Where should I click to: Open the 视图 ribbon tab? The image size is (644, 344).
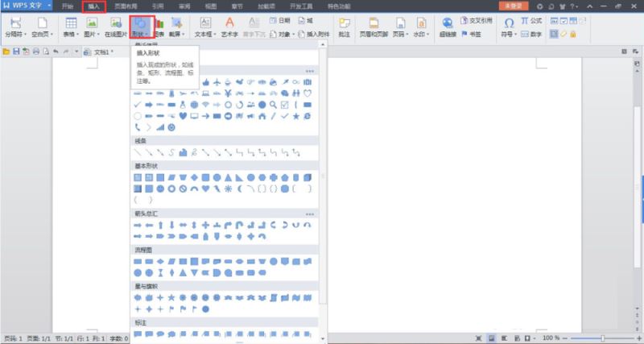coord(211,6)
